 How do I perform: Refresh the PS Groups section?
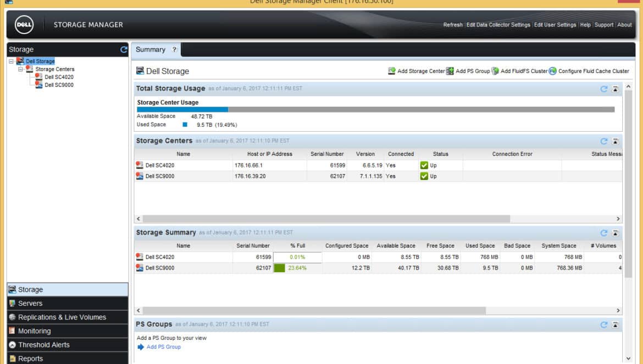click(x=603, y=324)
